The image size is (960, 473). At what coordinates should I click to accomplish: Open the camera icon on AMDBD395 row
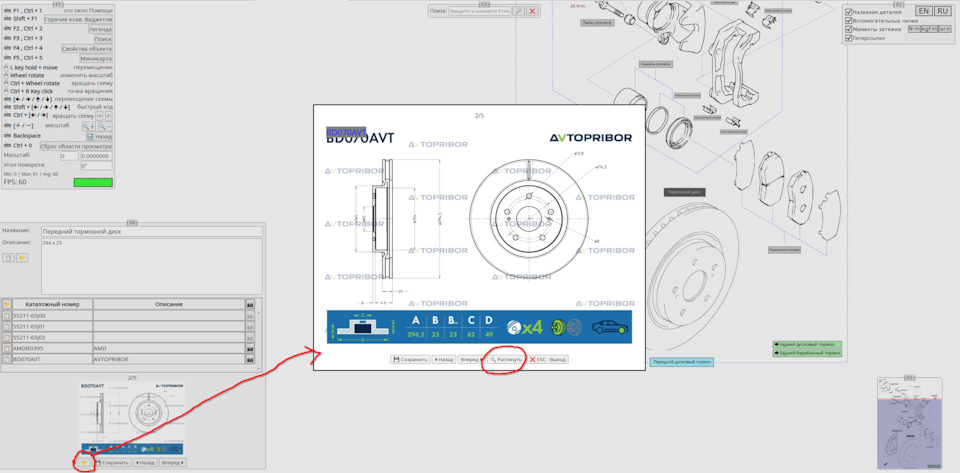click(x=250, y=348)
